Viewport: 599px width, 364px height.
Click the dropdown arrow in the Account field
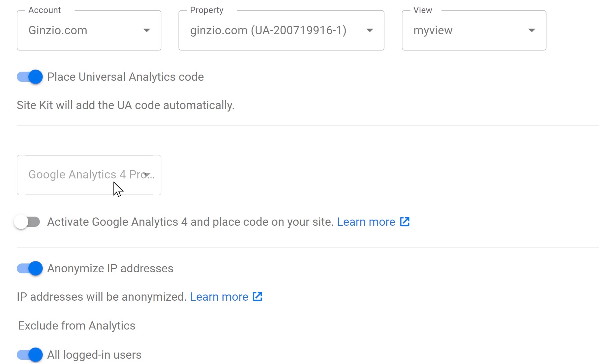click(147, 30)
